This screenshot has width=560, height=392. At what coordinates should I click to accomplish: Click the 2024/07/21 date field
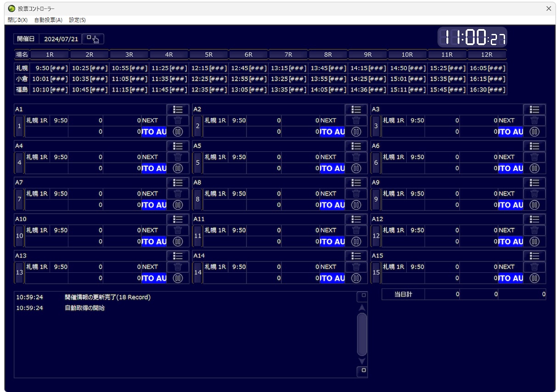tap(61, 39)
